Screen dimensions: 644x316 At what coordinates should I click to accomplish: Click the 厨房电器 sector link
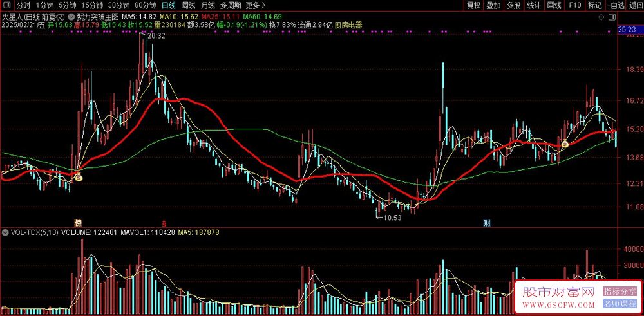348,24
